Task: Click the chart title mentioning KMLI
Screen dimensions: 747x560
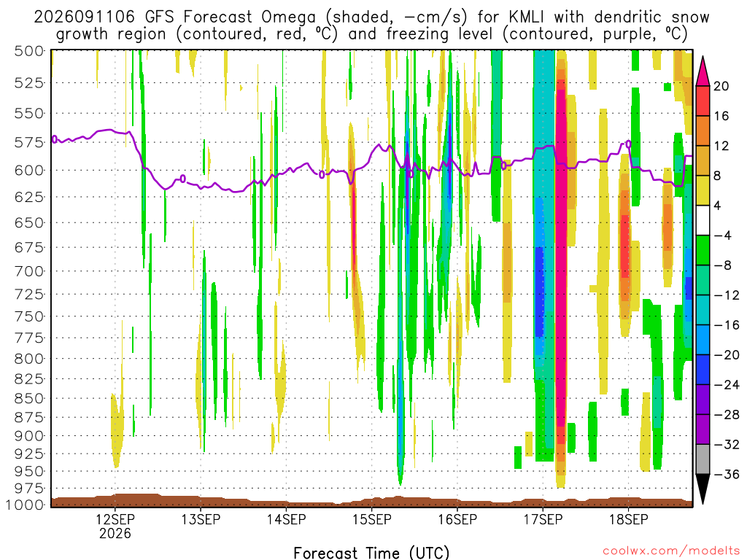Action: click(x=371, y=26)
